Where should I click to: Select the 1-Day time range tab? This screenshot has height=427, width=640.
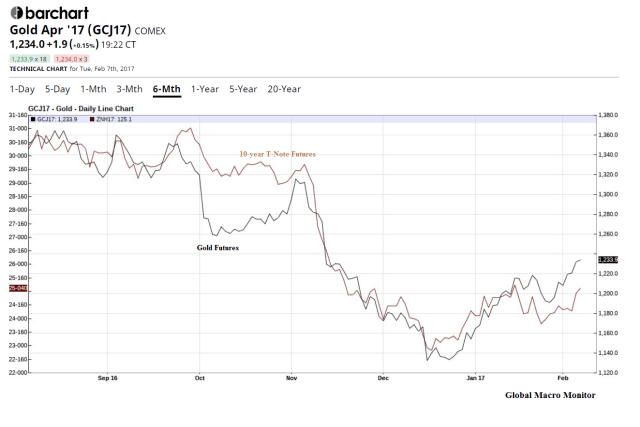pos(22,89)
